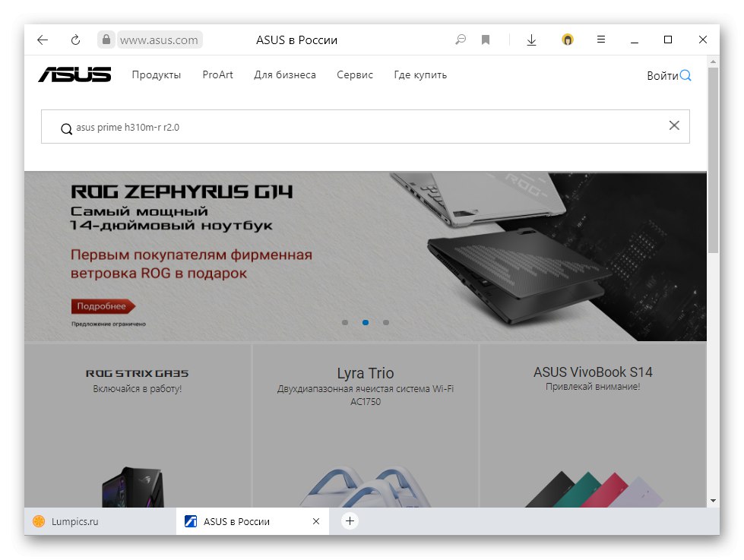Click Привлекай внимание! subtitle
744x560 pixels.
[x=593, y=386]
